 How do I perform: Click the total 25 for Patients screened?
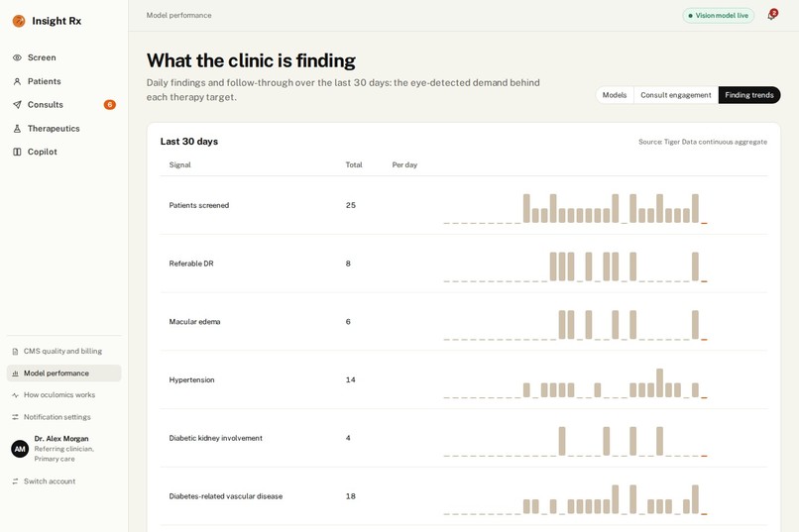pyautogui.click(x=351, y=205)
